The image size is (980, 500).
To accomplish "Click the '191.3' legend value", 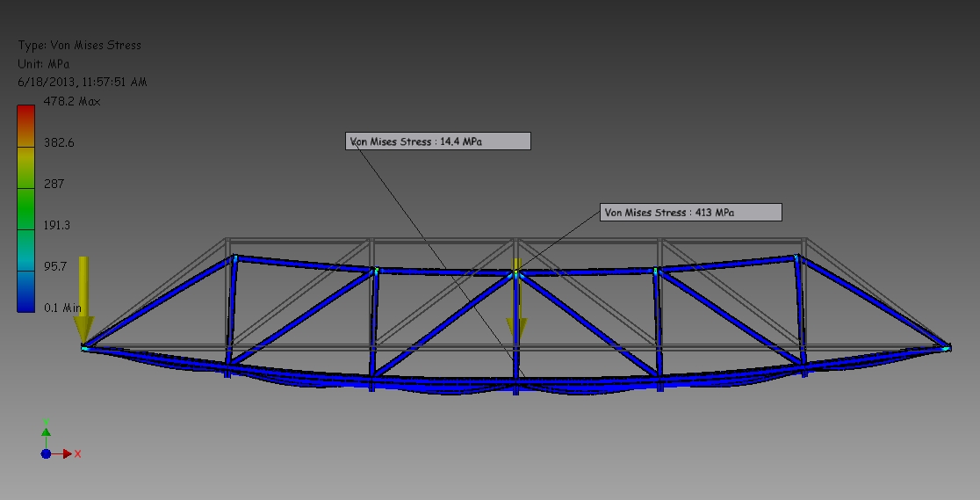I will coord(57,225).
